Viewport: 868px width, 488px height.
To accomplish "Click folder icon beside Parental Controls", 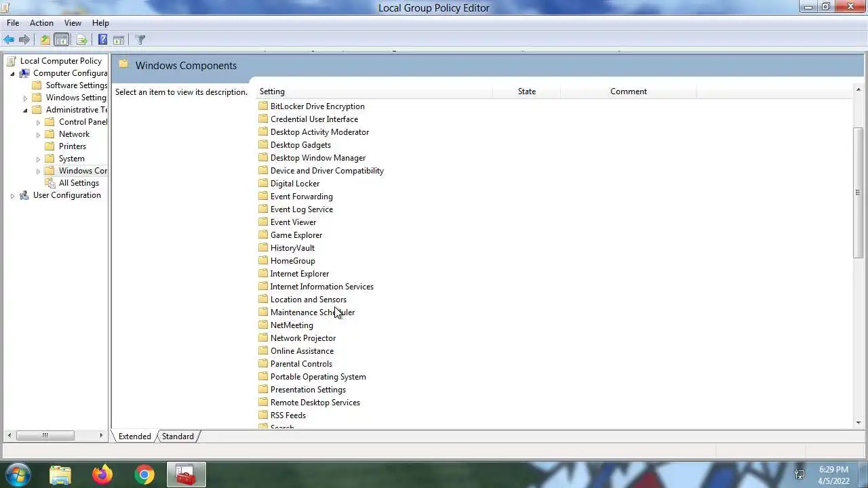I will pyautogui.click(x=263, y=364).
